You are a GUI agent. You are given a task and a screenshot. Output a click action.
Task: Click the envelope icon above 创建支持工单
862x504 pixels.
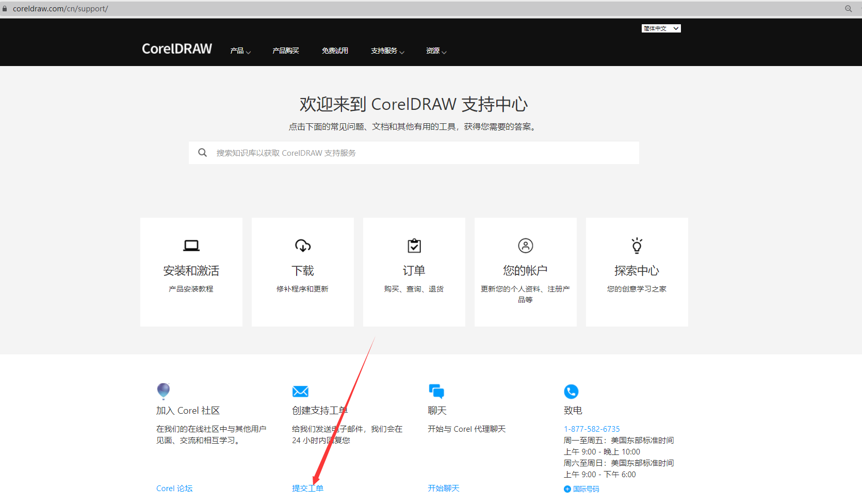coord(300,392)
